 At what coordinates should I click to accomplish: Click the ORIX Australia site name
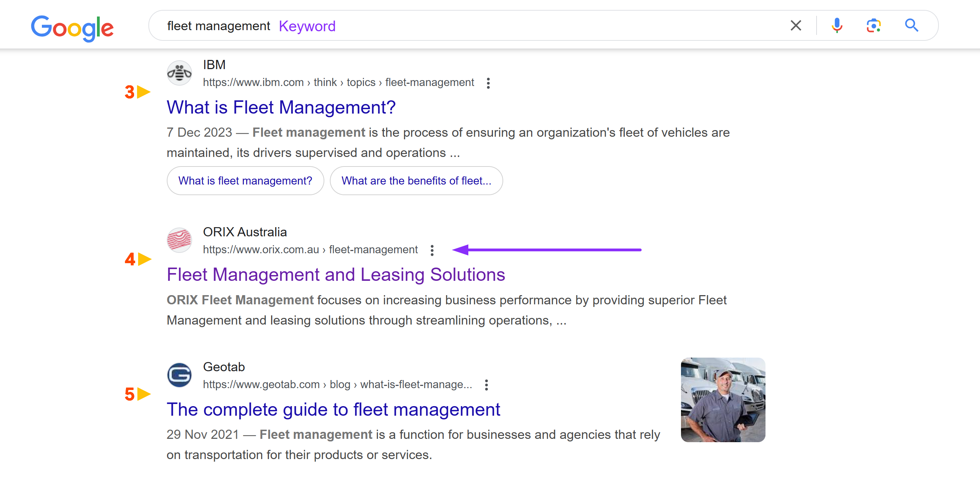pyautogui.click(x=245, y=232)
